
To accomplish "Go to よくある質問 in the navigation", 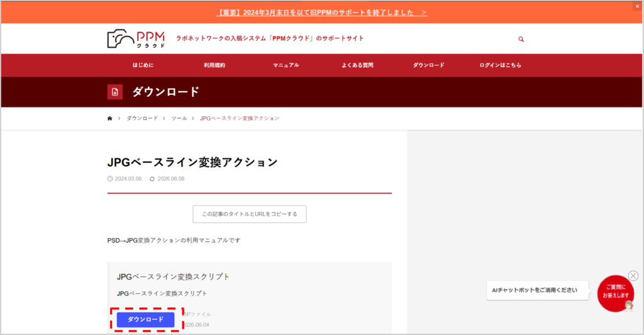I will [x=357, y=65].
